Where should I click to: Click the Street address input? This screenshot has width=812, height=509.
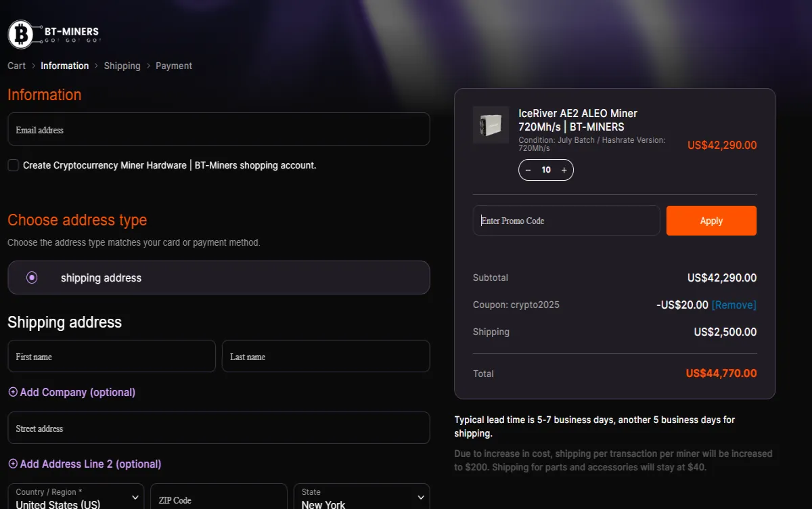click(219, 428)
